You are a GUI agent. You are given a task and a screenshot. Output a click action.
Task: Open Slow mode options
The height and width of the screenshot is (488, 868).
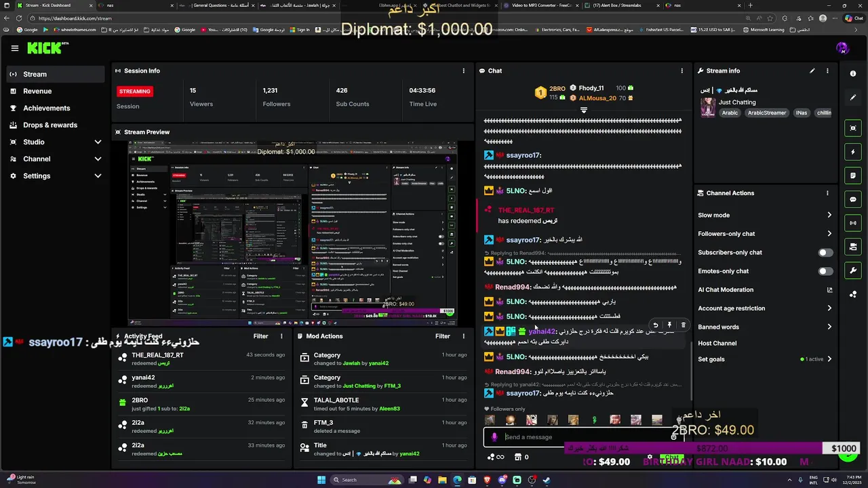coord(765,216)
